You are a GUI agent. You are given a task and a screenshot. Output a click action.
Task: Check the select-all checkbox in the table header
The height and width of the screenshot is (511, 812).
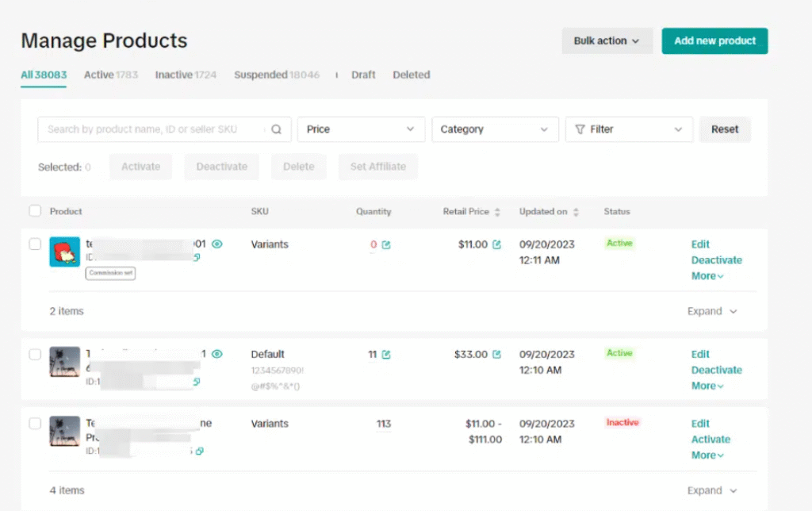click(x=35, y=211)
